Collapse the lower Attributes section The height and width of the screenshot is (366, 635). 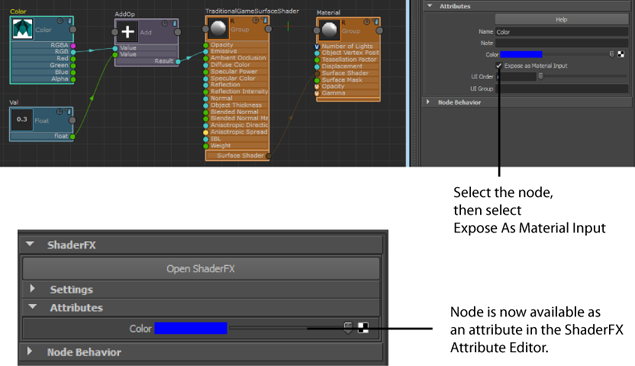tap(32, 307)
